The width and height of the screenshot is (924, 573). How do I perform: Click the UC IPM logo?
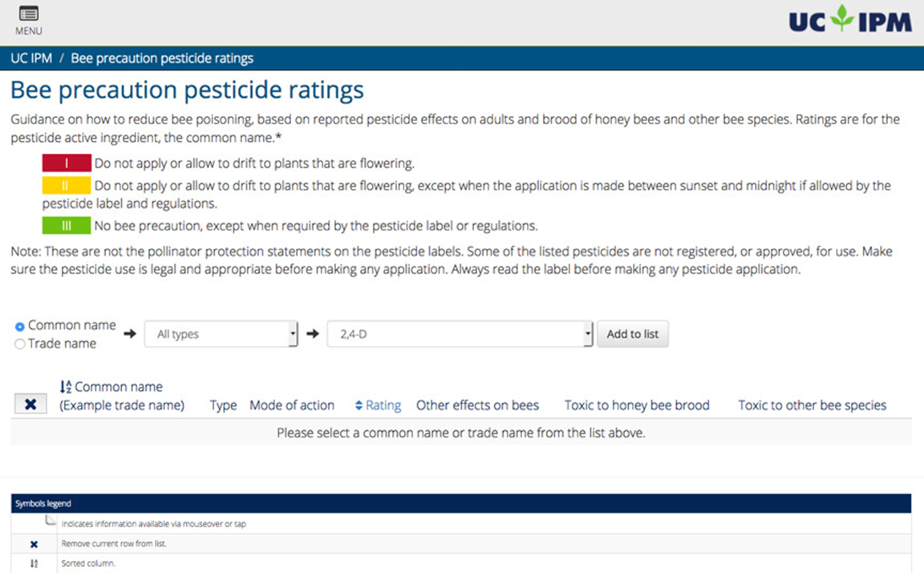point(849,19)
